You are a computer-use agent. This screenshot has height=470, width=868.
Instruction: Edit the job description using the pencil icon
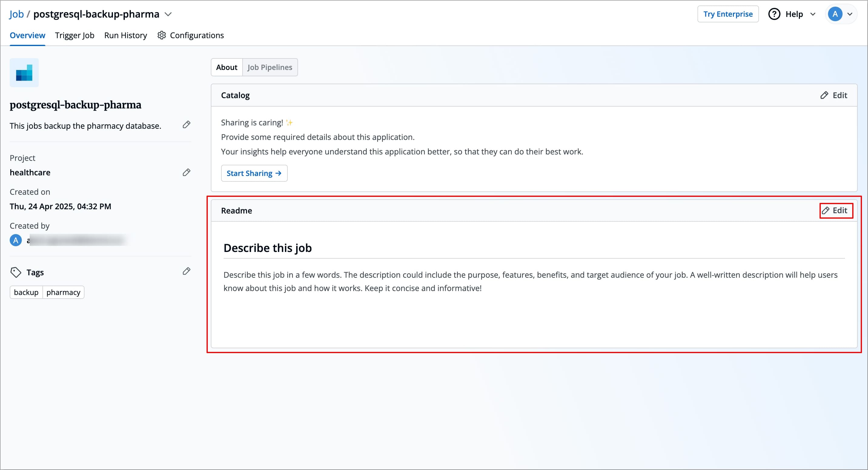187,125
